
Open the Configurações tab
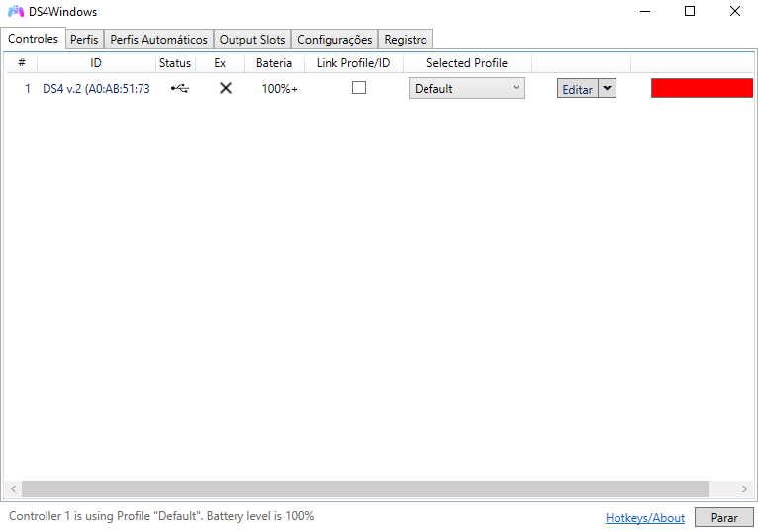334,40
